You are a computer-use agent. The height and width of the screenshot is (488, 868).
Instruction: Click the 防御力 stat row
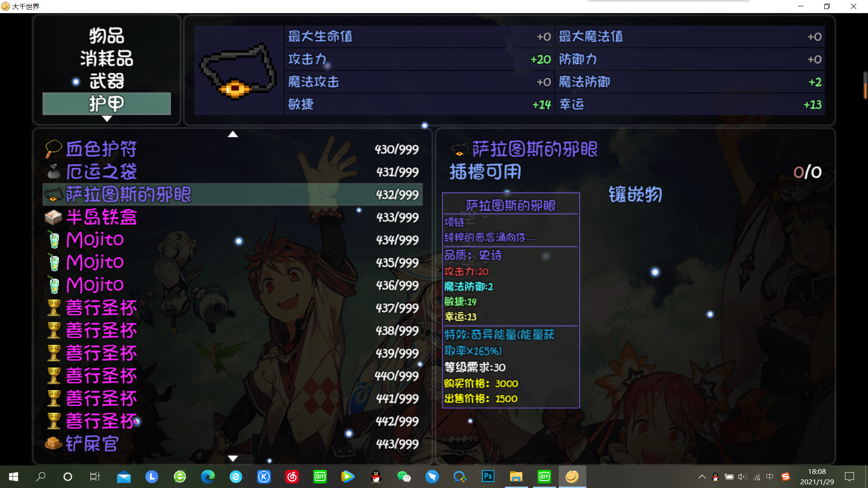click(690, 59)
